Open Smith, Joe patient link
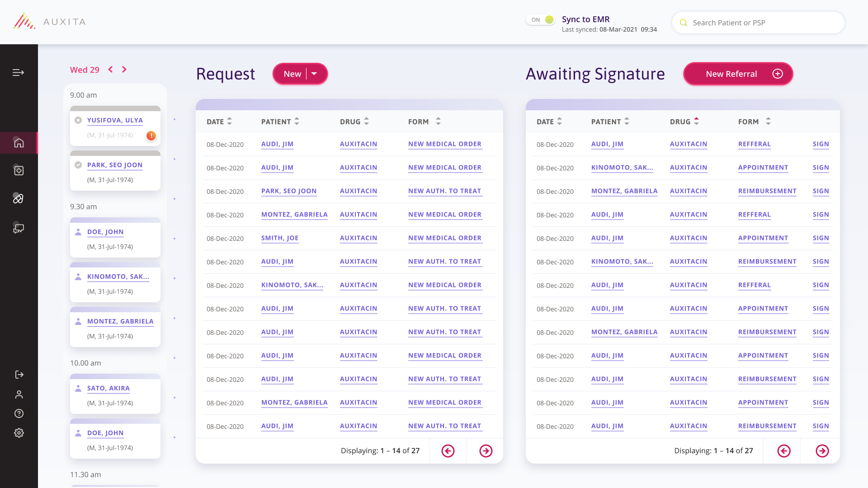The width and height of the screenshot is (868, 488). (x=280, y=238)
